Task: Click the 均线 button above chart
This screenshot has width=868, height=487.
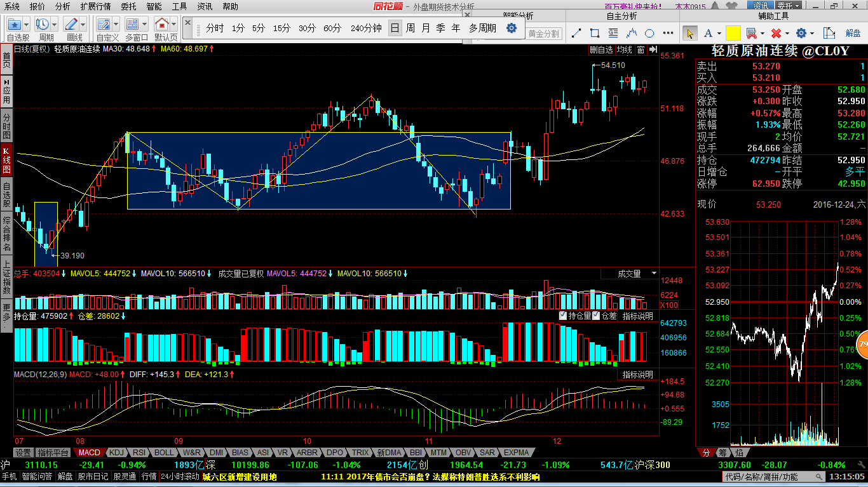Action: 625,49
